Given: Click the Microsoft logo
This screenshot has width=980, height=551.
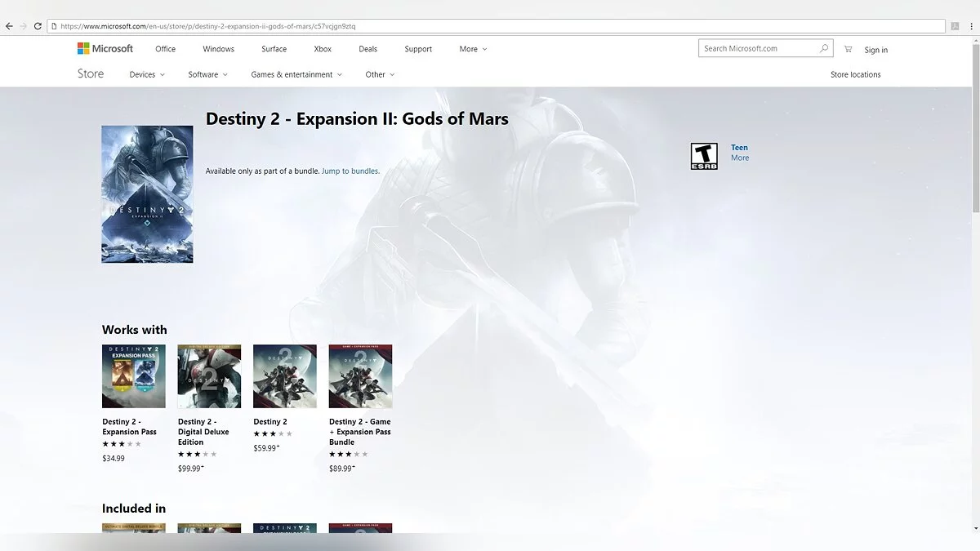Looking at the screenshot, I should pyautogui.click(x=105, y=48).
